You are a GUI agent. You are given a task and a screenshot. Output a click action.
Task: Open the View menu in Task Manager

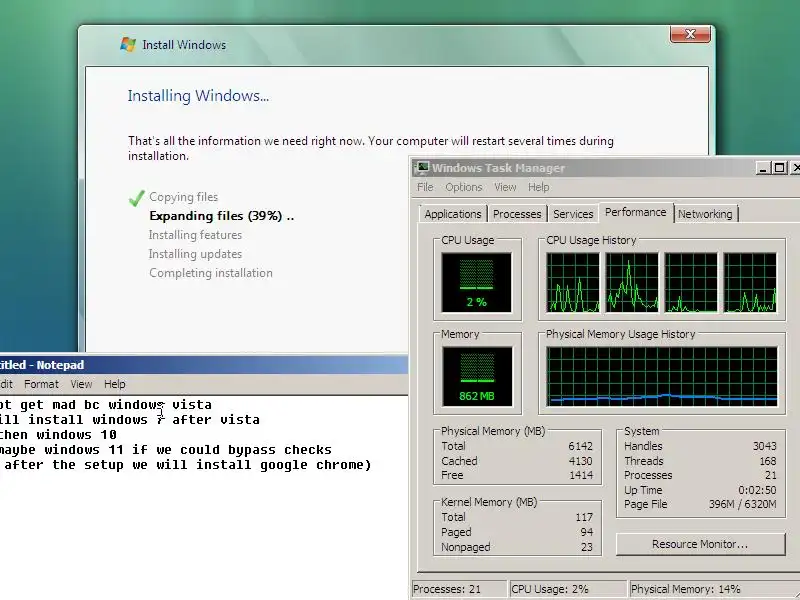click(x=505, y=187)
